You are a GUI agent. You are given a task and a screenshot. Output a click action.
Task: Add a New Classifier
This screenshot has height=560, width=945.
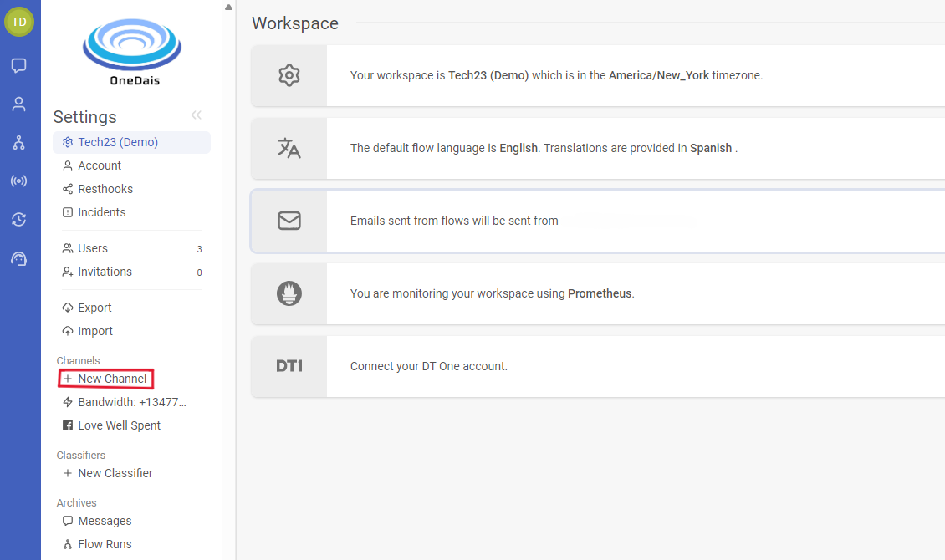point(115,473)
